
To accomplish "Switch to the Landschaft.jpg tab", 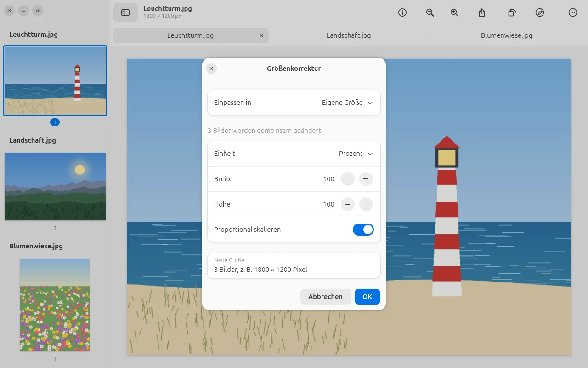I will 349,35.
